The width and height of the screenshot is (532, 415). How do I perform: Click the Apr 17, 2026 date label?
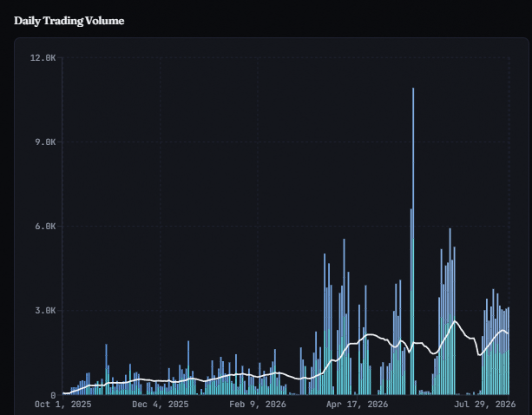click(x=357, y=405)
